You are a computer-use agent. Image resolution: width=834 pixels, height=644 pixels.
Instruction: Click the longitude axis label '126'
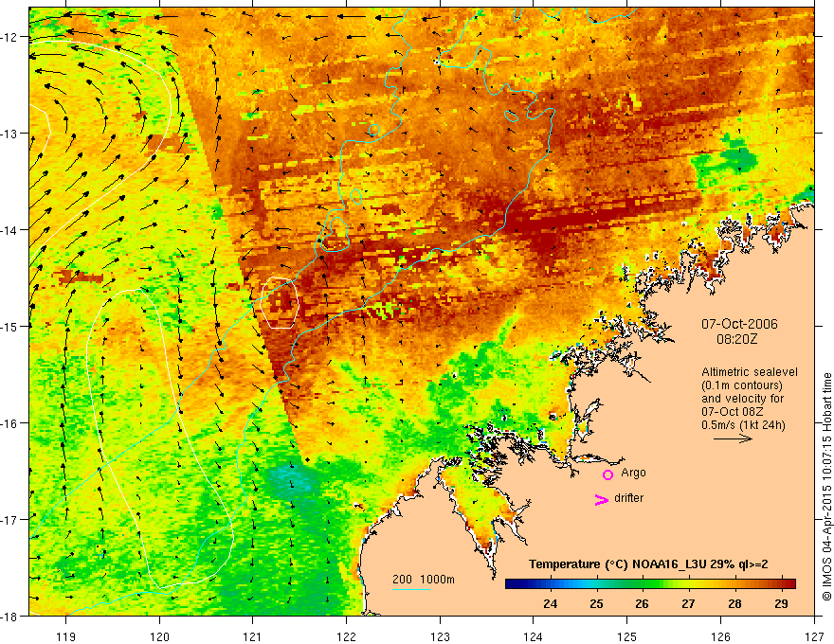[720, 636]
